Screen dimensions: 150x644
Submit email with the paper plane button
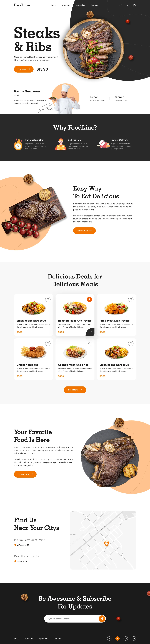[x=102, y=618]
